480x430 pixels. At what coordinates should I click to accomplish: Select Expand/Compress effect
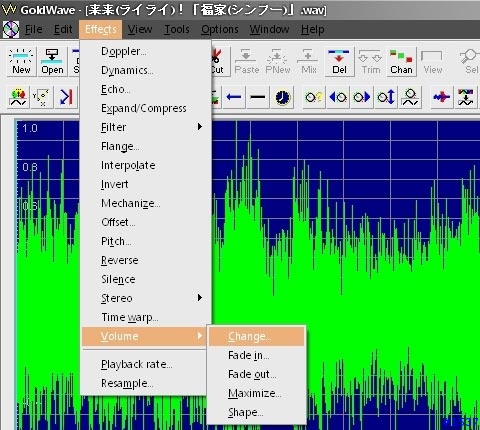click(146, 108)
